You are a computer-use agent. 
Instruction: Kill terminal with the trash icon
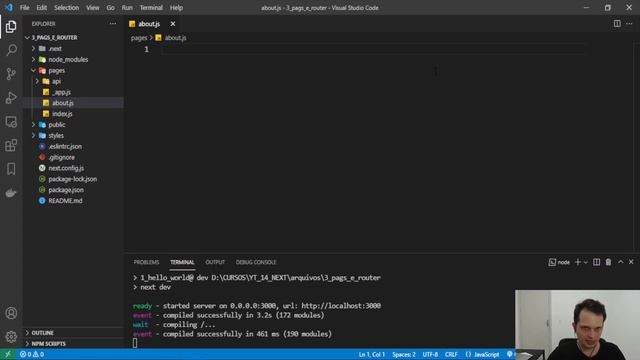[608, 262]
